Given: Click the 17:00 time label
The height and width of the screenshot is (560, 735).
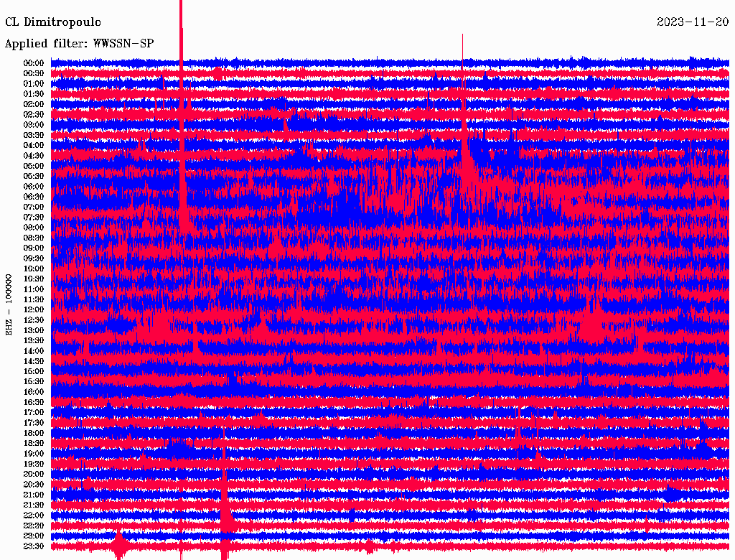Looking at the screenshot, I should point(34,413).
